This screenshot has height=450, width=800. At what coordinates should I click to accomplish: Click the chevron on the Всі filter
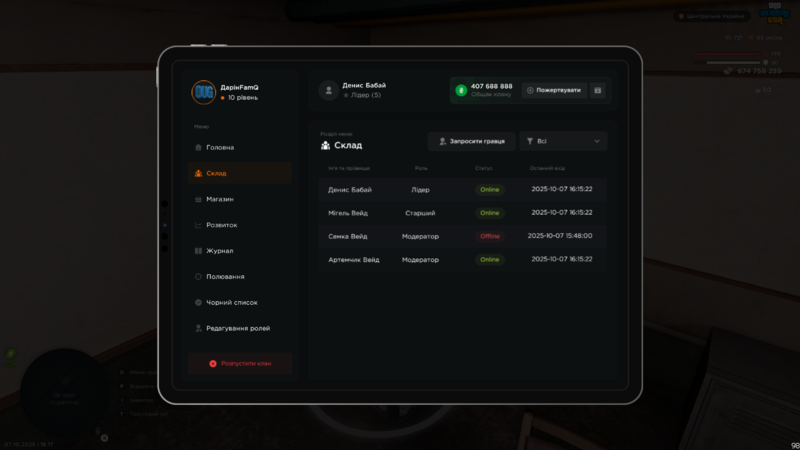(596, 141)
